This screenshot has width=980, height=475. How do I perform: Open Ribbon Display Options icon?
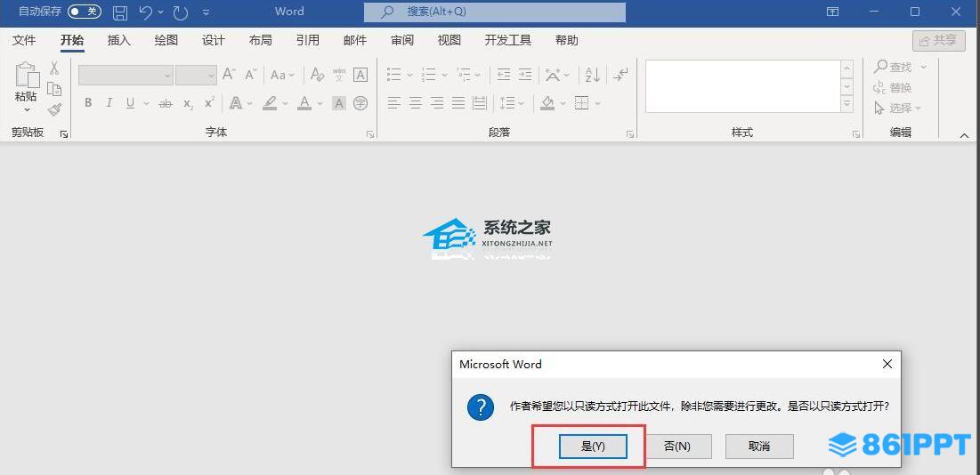[x=832, y=12]
